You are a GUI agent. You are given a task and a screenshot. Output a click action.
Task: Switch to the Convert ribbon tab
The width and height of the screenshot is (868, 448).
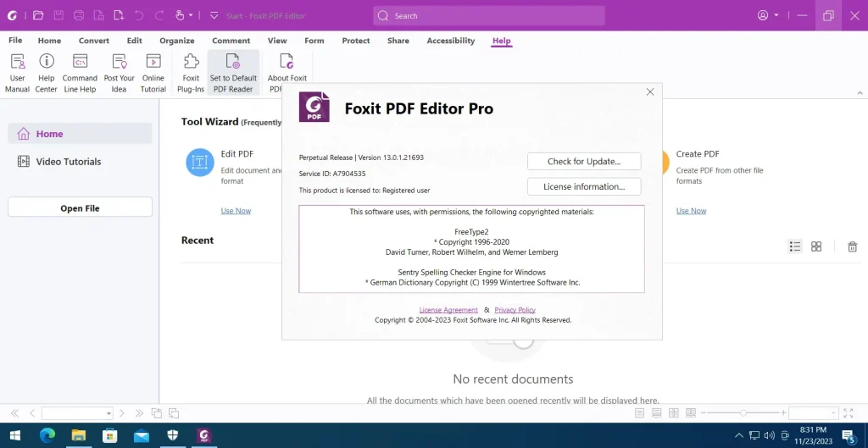93,41
